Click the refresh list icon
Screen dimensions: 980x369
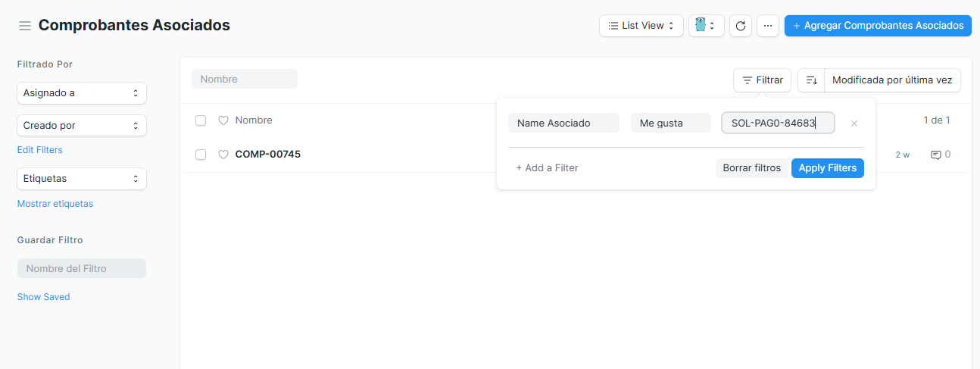(x=741, y=26)
